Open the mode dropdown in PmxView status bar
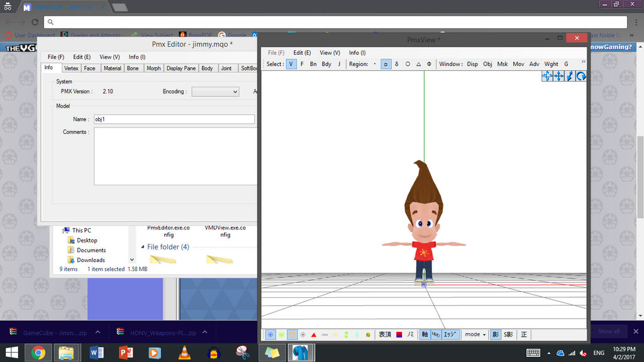 (474, 334)
